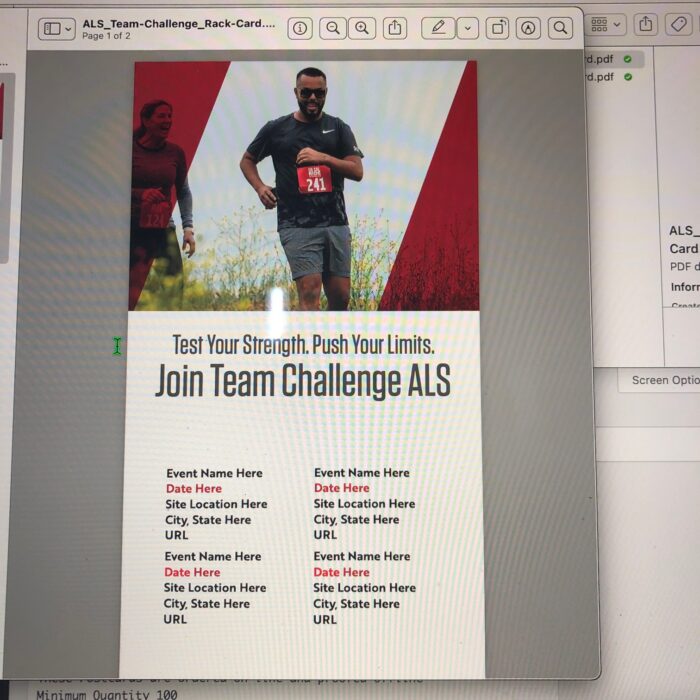Click the runner photo on the page
This screenshot has height=700, width=700.
[x=304, y=186]
